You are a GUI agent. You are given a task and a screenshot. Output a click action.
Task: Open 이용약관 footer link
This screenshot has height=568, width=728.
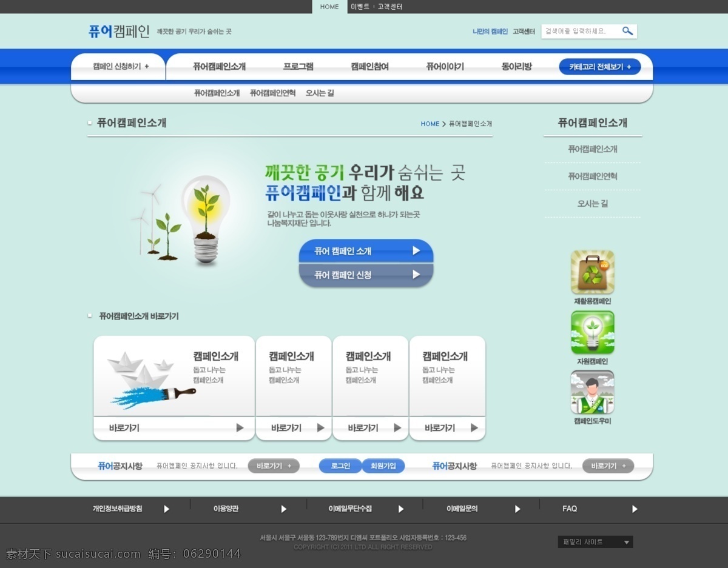coord(226,509)
